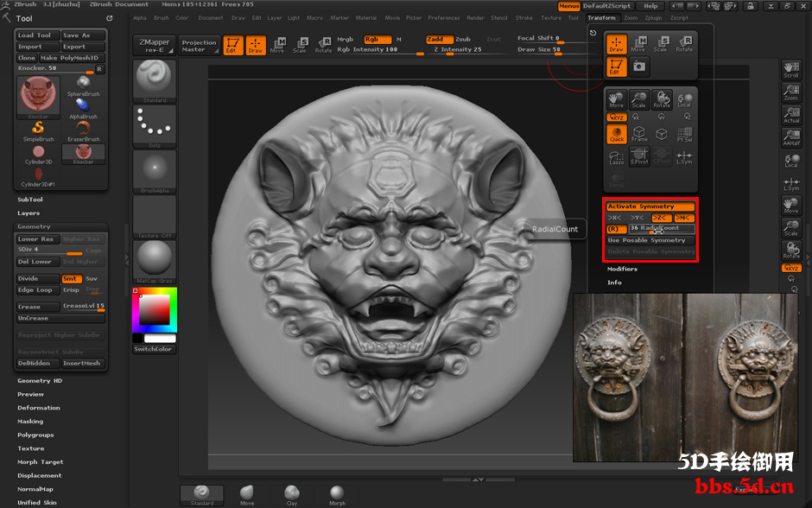Select the Lasso icon in the Transform palette

pos(617,156)
